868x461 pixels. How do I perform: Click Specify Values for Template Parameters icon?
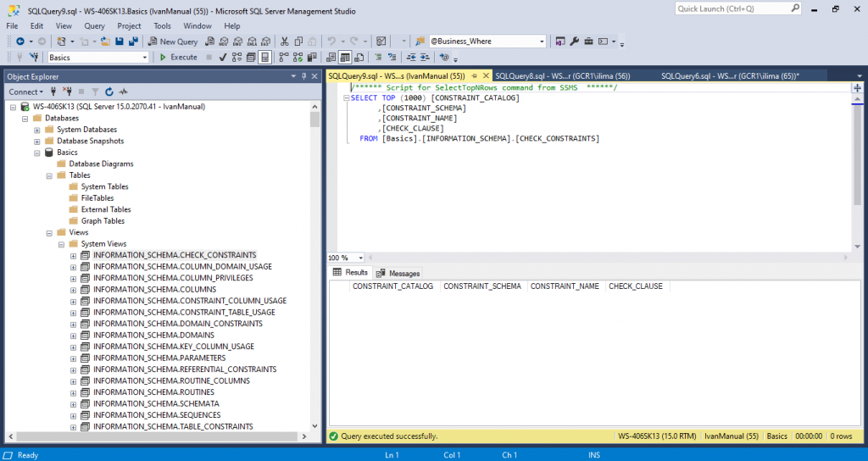coord(444,58)
